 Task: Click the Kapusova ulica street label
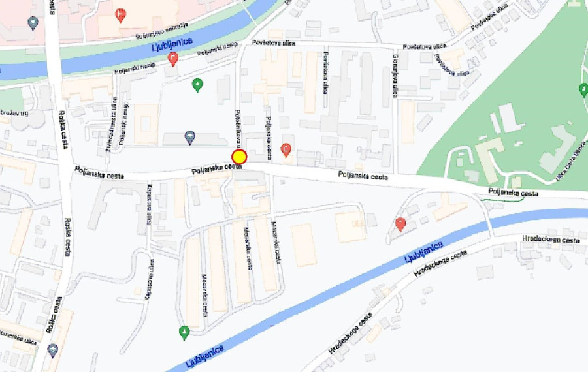point(150,204)
